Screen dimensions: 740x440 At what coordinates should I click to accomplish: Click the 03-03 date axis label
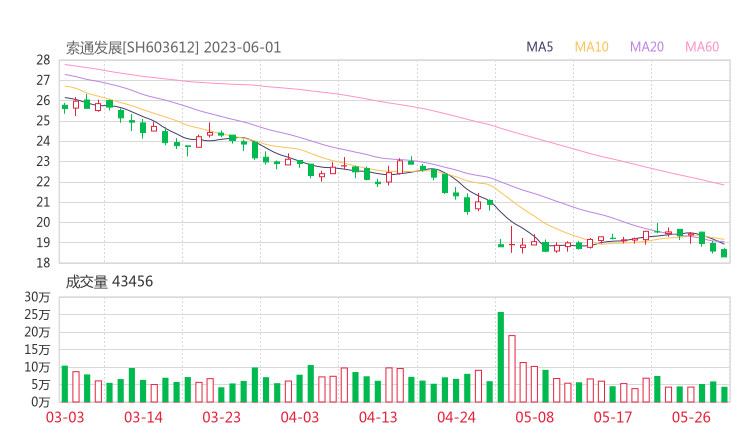coord(65,417)
